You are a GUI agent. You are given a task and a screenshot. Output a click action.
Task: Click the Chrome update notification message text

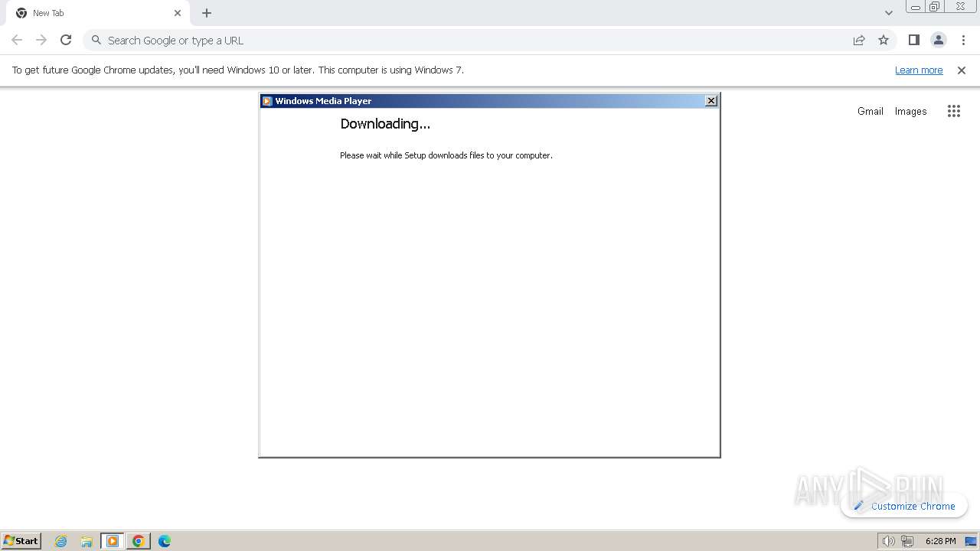(x=237, y=70)
